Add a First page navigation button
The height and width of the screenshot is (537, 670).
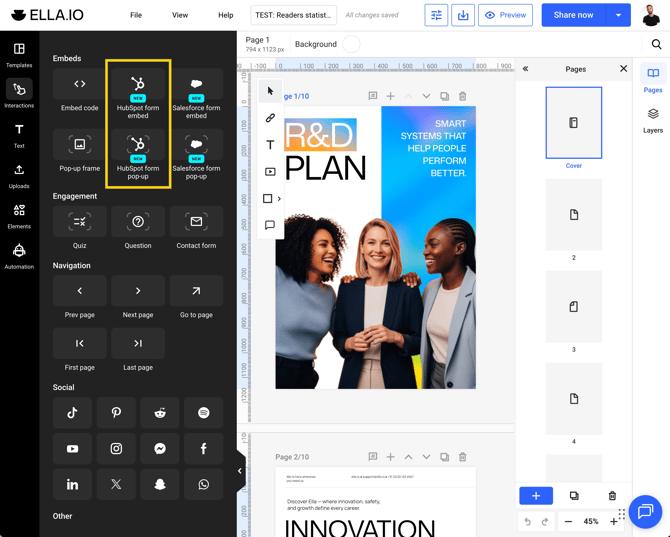pos(79,343)
